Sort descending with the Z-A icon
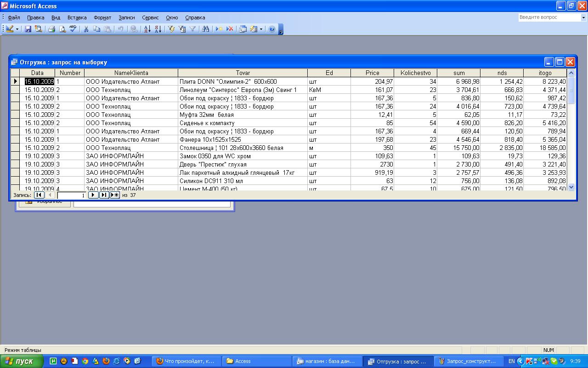 coord(158,29)
